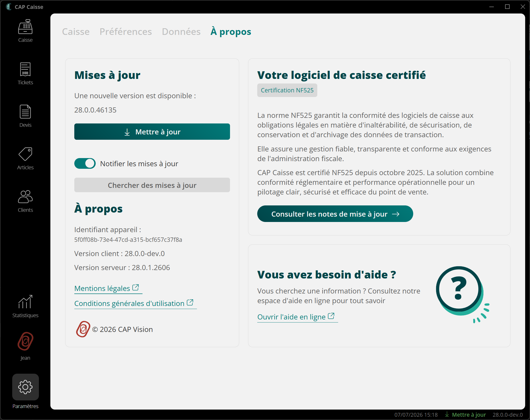
Task: Open the Jean user profile icon
Action: click(25, 341)
